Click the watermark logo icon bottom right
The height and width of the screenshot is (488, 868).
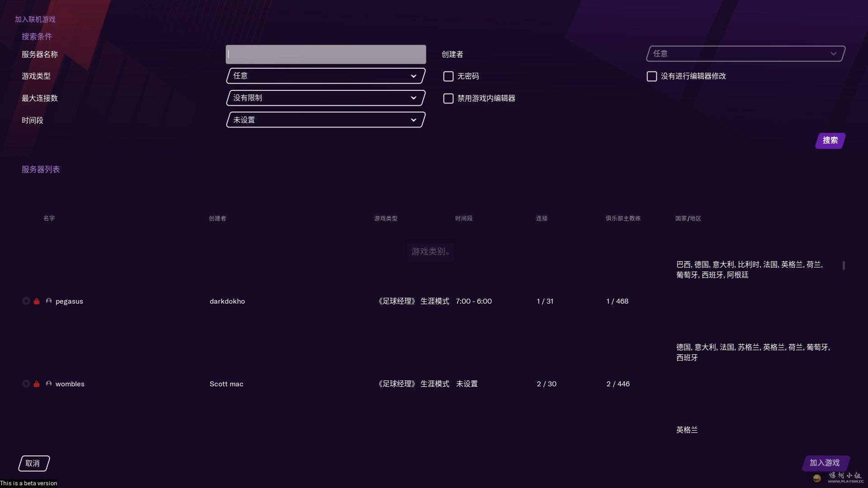(817, 478)
